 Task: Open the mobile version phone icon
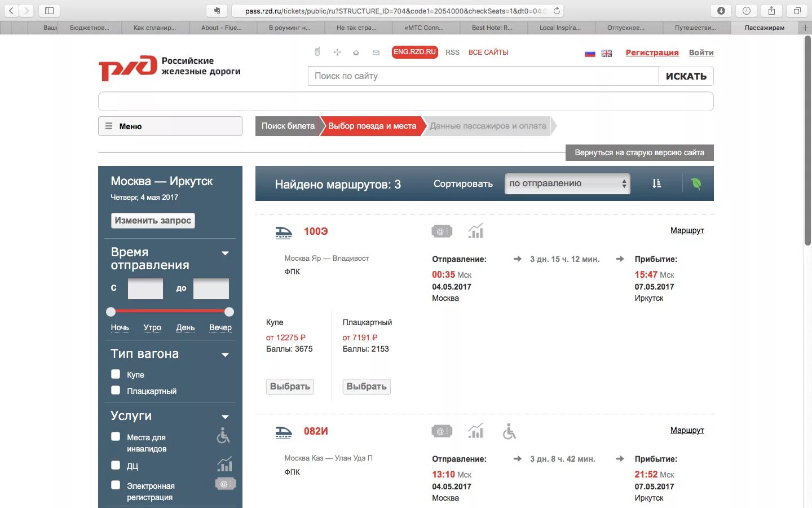(317, 52)
